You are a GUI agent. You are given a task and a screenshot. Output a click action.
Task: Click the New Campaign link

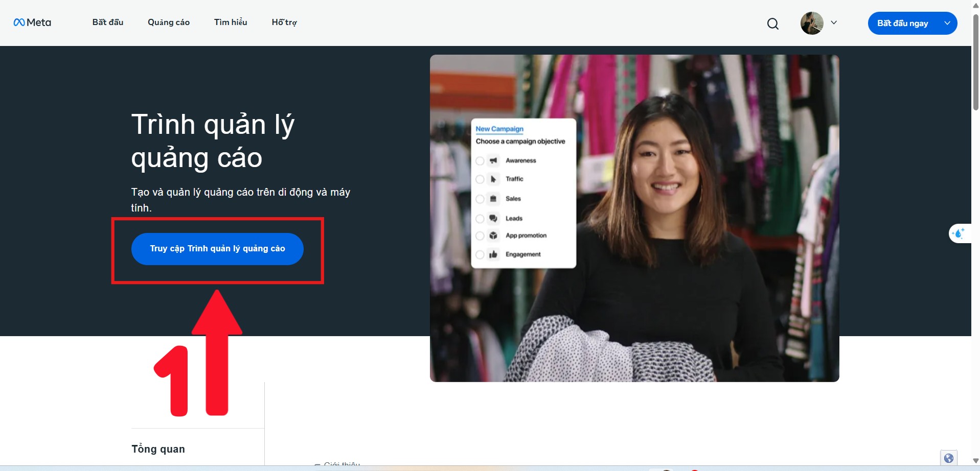tap(499, 129)
